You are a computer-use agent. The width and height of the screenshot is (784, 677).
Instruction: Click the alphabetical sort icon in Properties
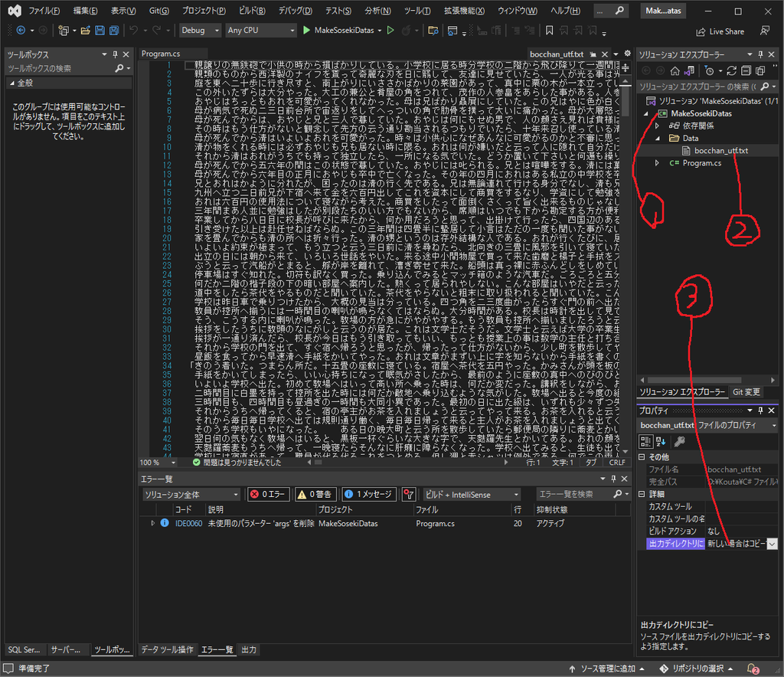click(662, 441)
